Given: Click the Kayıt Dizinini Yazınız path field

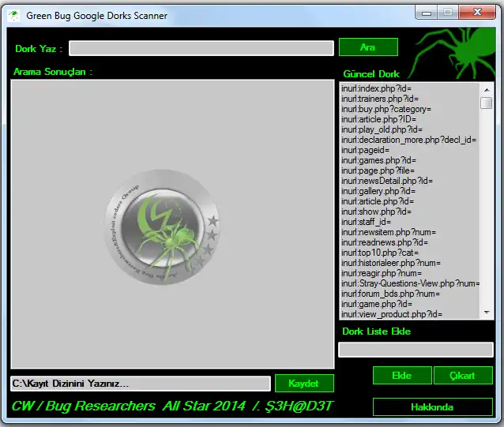Looking at the screenshot, I should (x=140, y=384).
